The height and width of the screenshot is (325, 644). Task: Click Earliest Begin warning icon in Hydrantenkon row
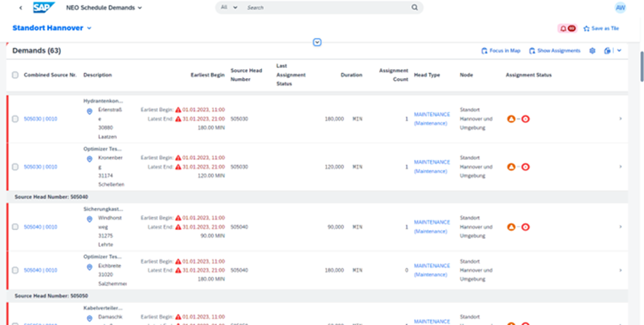[178, 110]
